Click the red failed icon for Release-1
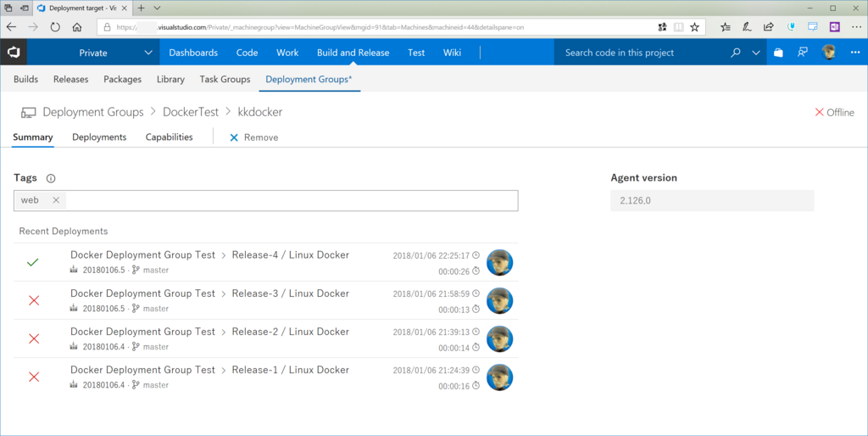The image size is (868, 436). (x=34, y=377)
